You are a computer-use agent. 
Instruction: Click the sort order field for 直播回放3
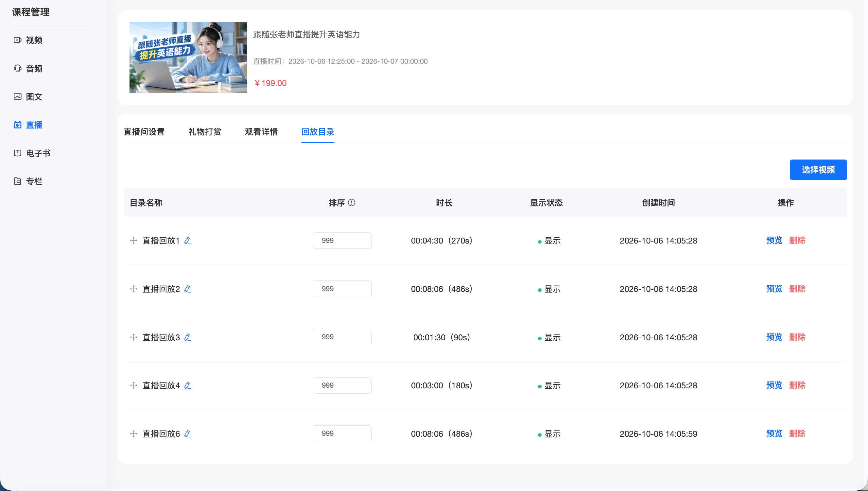point(342,337)
